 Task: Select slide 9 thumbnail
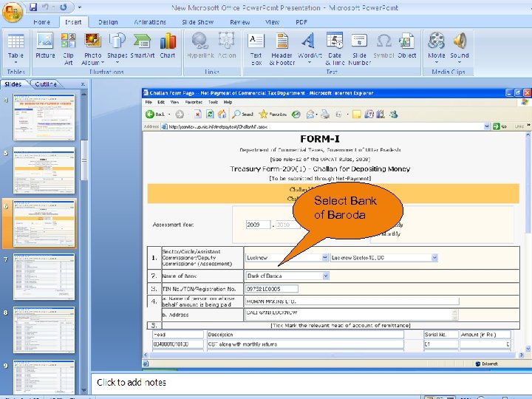point(44,377)
